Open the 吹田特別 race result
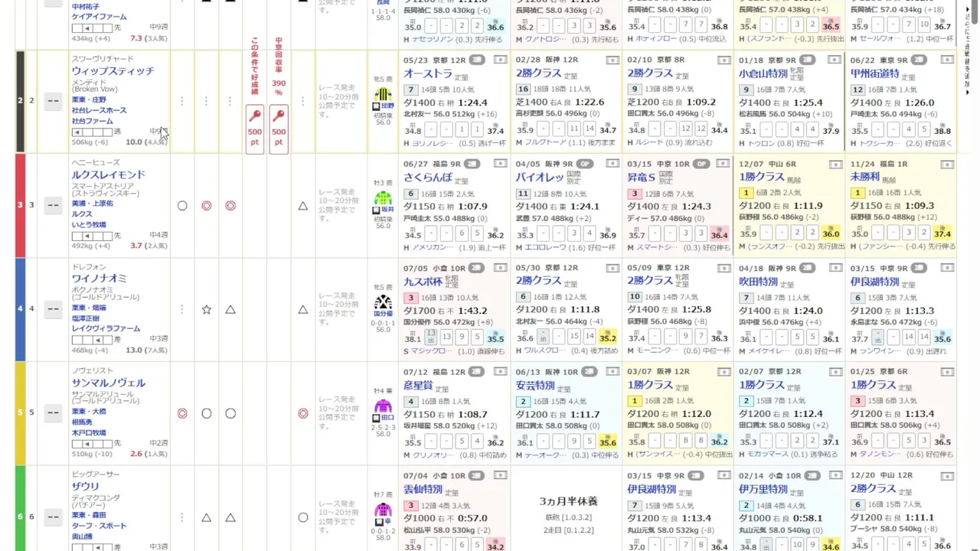 758,282
